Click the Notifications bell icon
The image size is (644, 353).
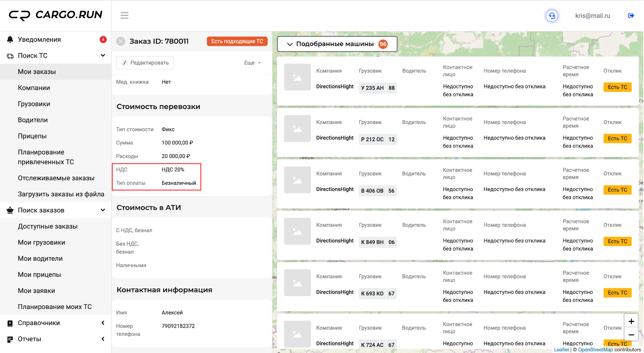[10, 39]
